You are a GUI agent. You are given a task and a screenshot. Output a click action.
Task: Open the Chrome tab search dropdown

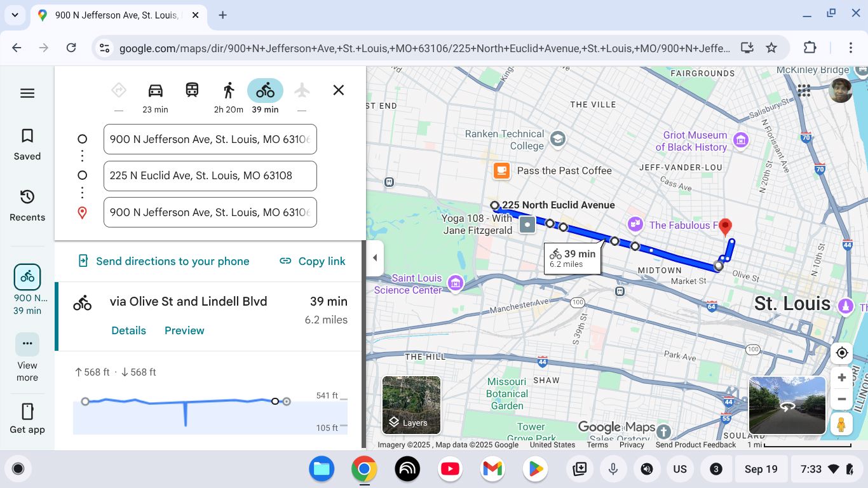tap(15, 15)
